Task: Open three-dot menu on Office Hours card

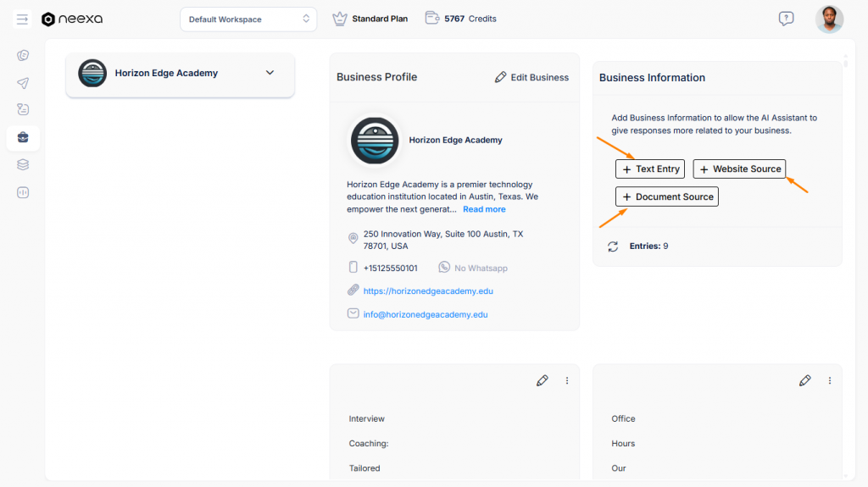Action: (830, 381)
